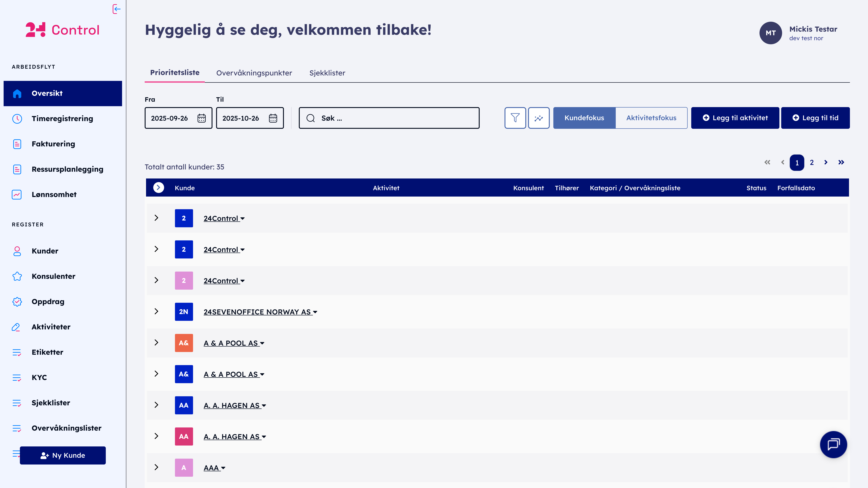Click Legg til tid button
The width and height of the screenshot is (868, 488).
815,118
